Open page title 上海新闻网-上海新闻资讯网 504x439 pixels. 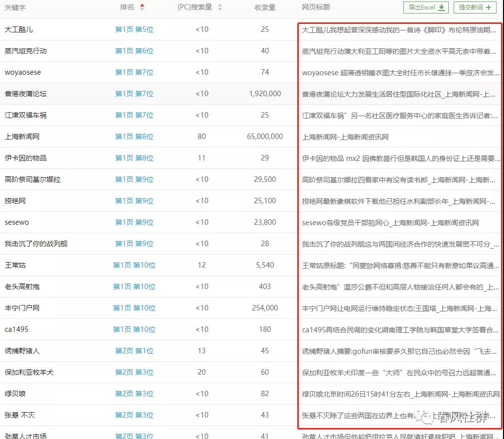[345, 137]
